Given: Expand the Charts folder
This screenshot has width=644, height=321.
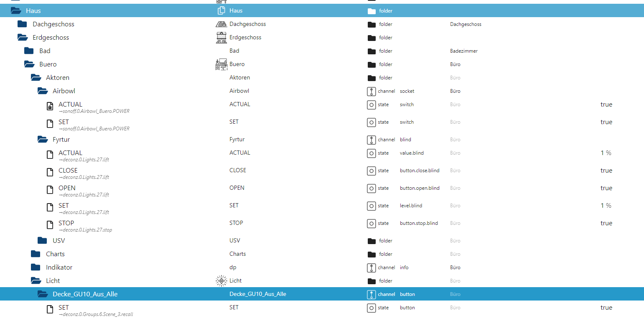Looking at the screenshot, I should [36, 254].
